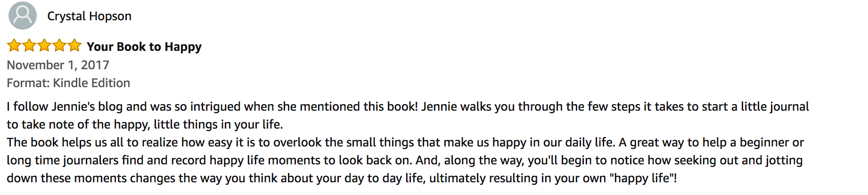Click the line starting "long time journalers find"
Screen dimensions: 868x195
(x=405, y=160)
